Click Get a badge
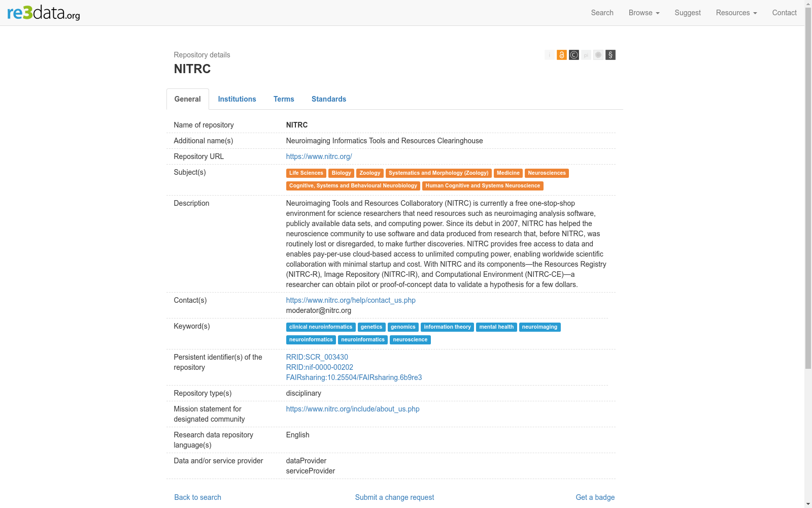Viewport: 812px width, 508px height. coord(595,497)
